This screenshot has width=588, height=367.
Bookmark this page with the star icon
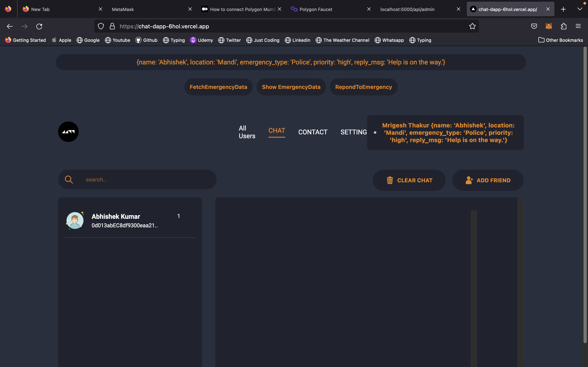472,26
